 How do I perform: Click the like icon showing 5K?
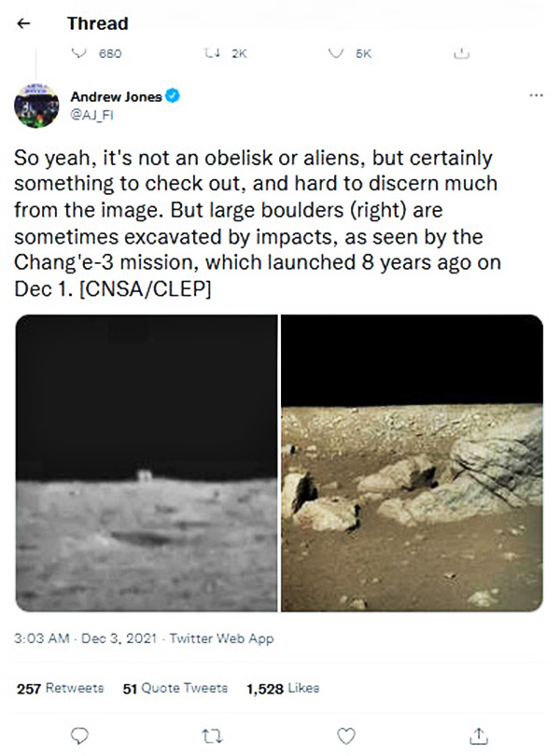pos(334,54)
